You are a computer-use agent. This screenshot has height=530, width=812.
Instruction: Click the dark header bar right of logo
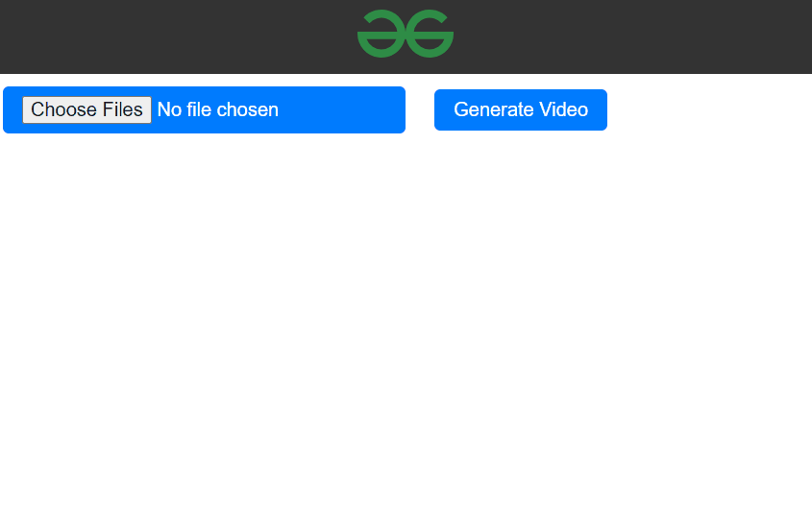[633, 36]
